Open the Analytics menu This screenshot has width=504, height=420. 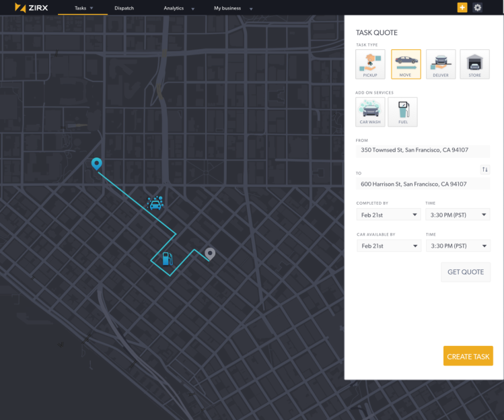point(174,8)
